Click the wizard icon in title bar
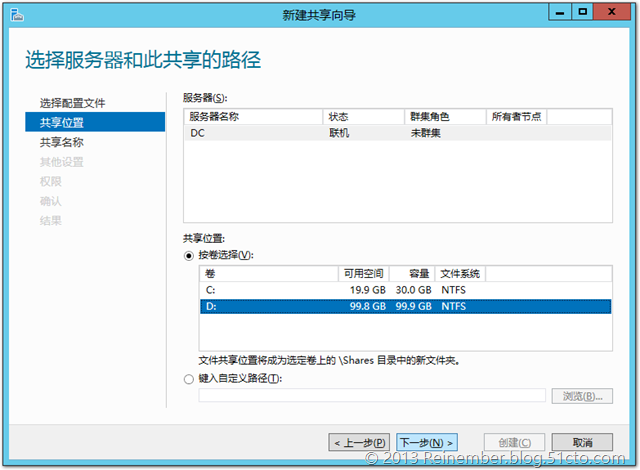640x470 pixels. (x=17, y=16)
